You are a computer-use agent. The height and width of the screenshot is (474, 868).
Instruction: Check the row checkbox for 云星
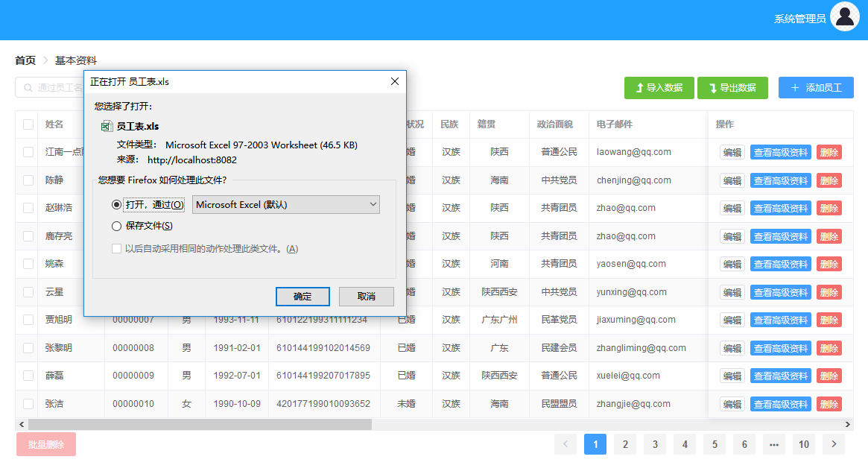pyautogui.click(x=28, y=292)
